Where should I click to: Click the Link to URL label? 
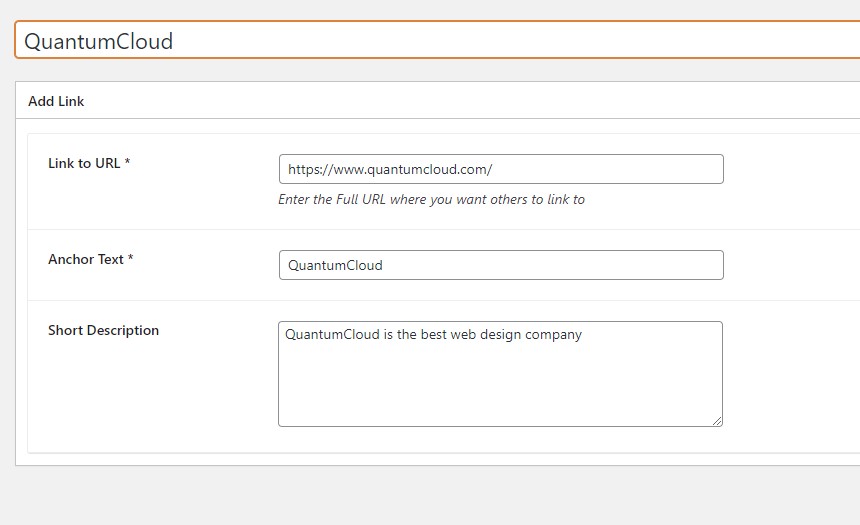(x=84, y=163)
